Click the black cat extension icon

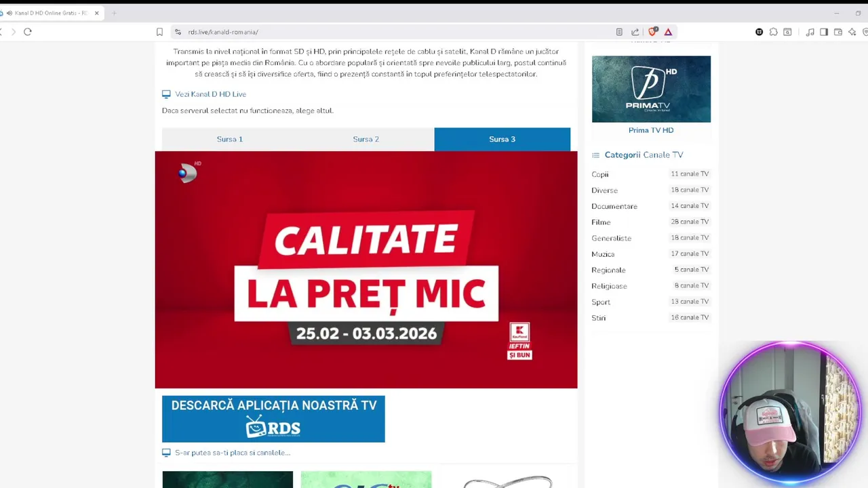(759, 32)
